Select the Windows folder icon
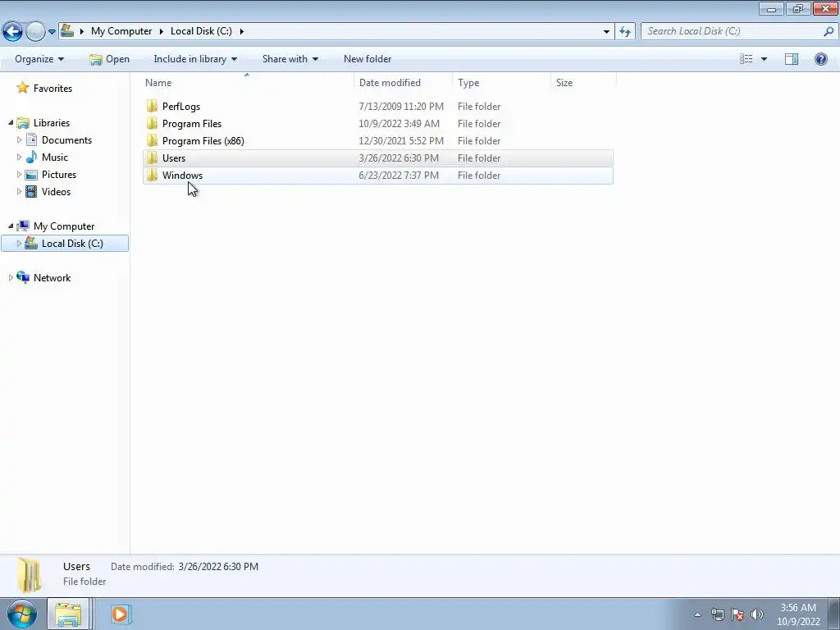Image resolution: width=840 pixels, height=630 pixels. coord(152,175)
